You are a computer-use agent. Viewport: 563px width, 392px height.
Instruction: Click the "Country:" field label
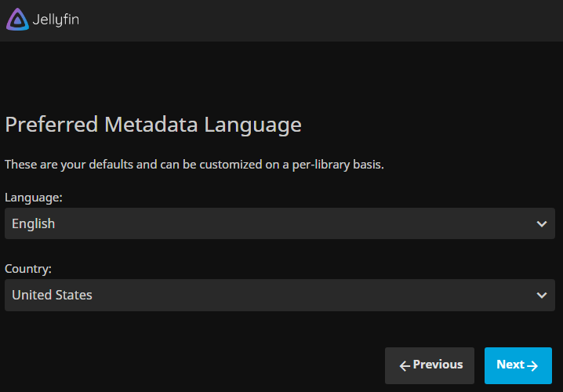[x=28, y=269]
